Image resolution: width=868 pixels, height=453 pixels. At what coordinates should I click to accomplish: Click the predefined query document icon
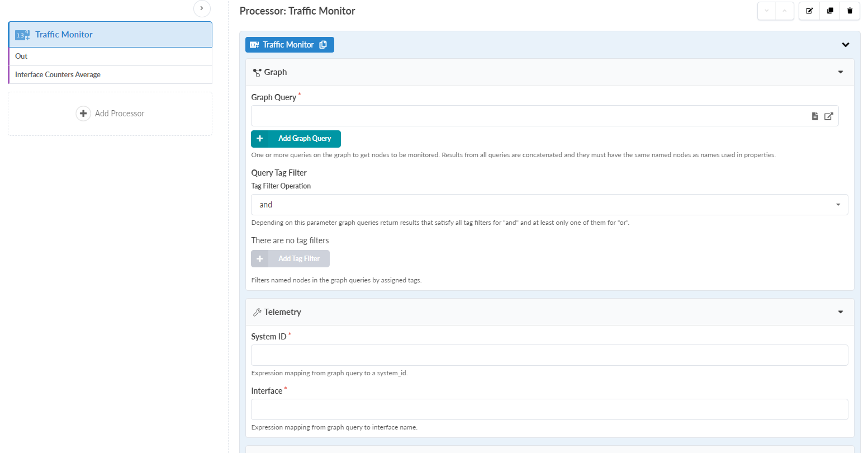[x=815, y=116]
